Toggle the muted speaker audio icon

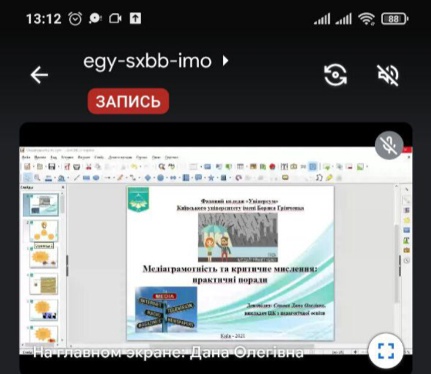pyautogui.click(x=388, y=75)
